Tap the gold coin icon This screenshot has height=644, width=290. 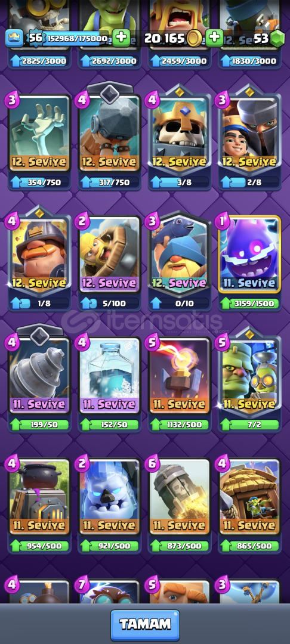(195, 39)
